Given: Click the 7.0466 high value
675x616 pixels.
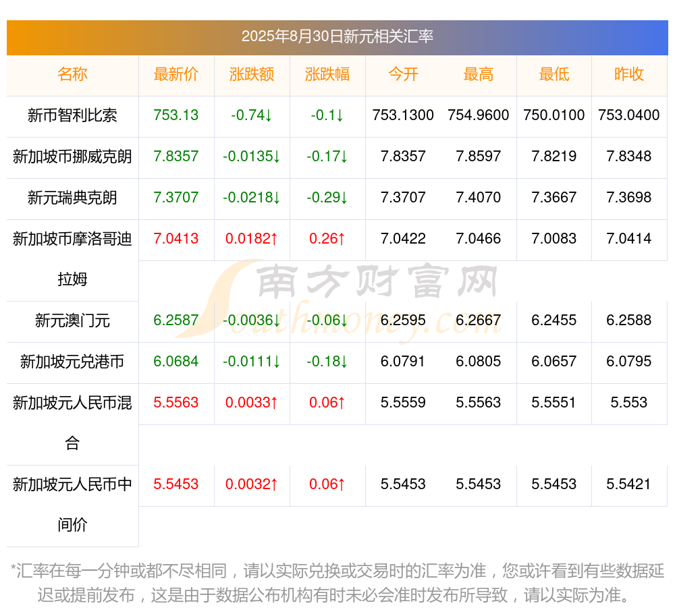Looking at the screenshot, I should pyautogui.click(x=479, y=238).
